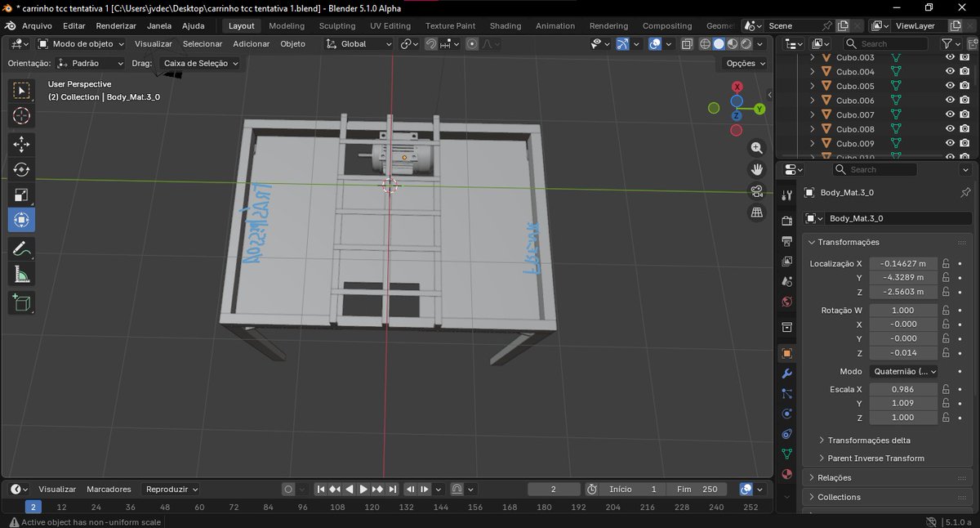Switch to the Modeling workspace tab

tap(287, 26)
